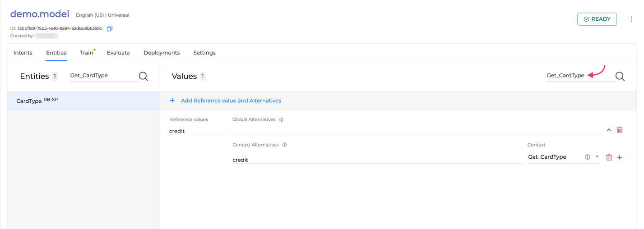
Task: Open the Train tab
Action: pyautogui.click(x=86, y=53)
